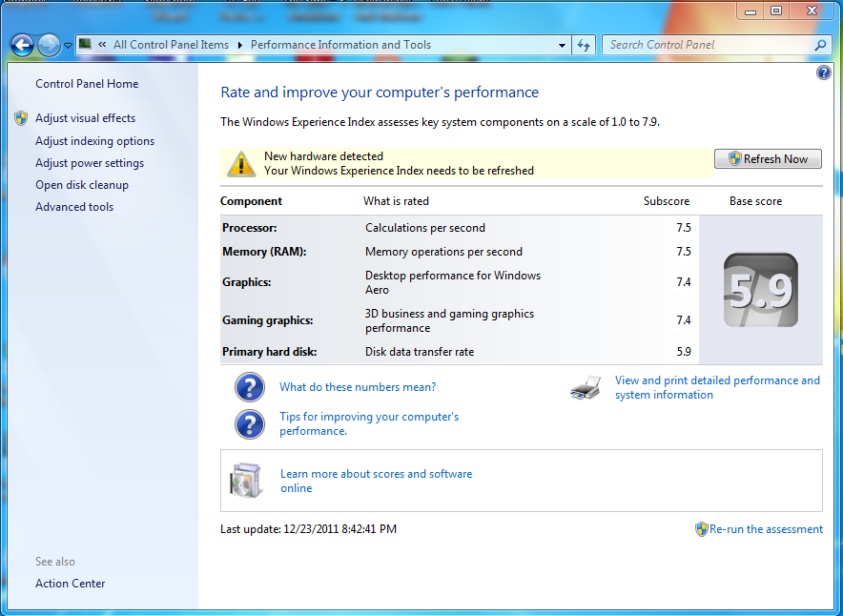The width and height of the screenshot is (843, 616).
Task: Open Learn more about scores and software online
Action: 377,481
